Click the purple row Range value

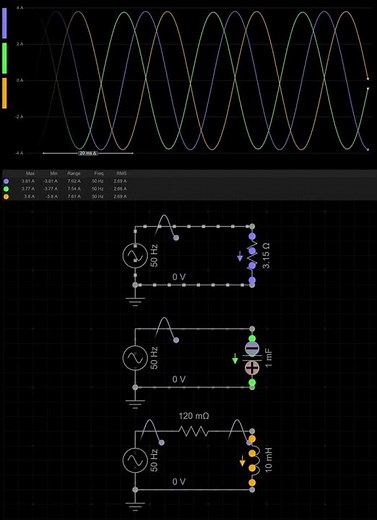[74, 181]
